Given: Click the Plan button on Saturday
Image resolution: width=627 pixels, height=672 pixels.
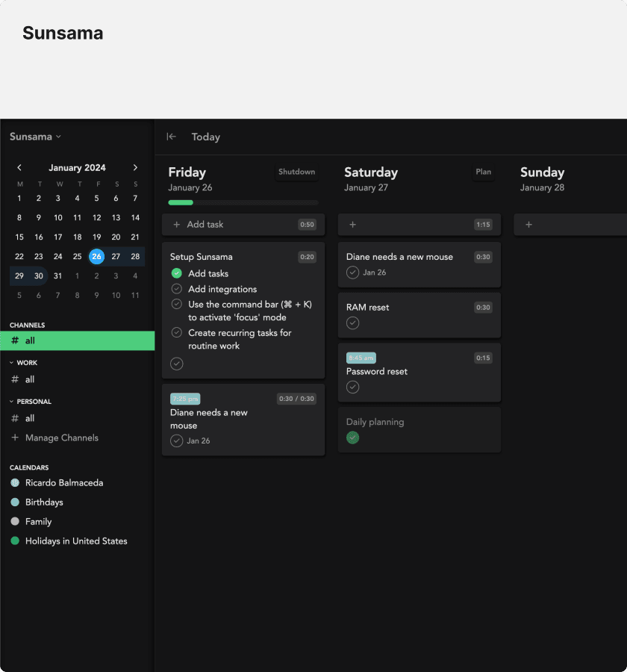Looking at the screenshot, I should [484, 172].
